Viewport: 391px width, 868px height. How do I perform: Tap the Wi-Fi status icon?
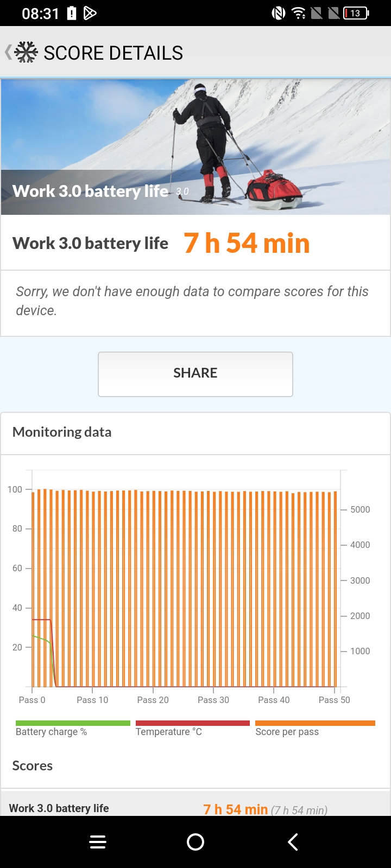click(x=299, y=13)
